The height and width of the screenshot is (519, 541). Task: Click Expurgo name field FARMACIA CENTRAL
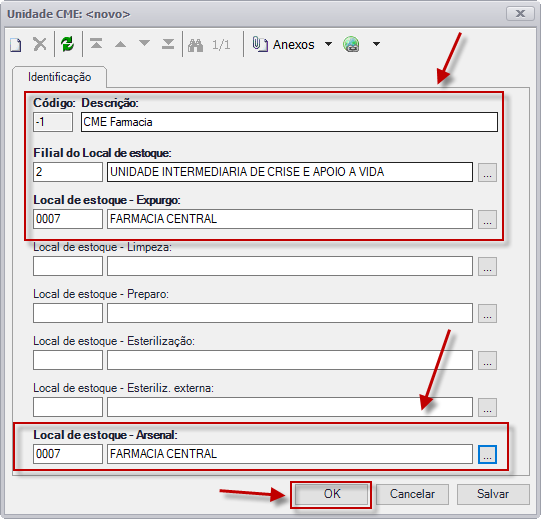(x=290, y=219)
